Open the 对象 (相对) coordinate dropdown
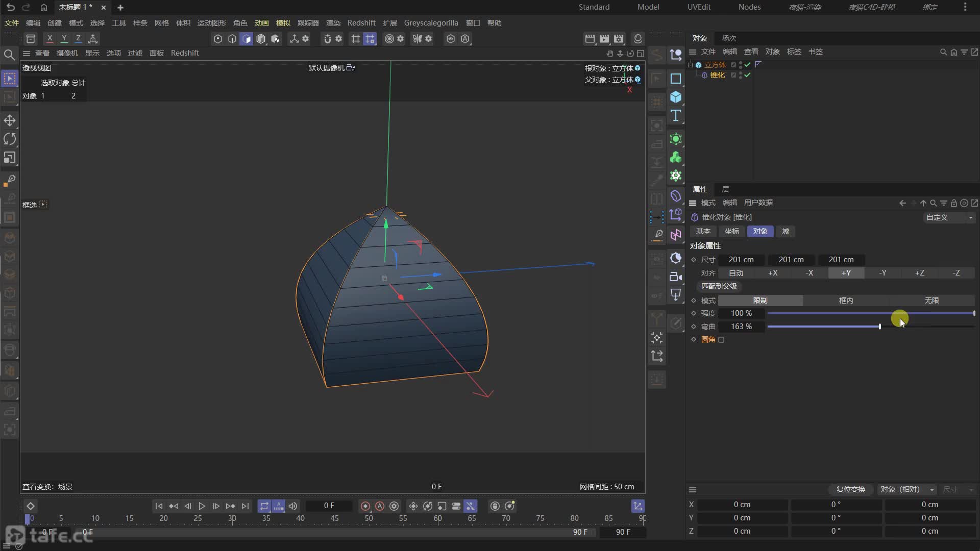The height and width of the screenshot is (551, 980). 907,489
